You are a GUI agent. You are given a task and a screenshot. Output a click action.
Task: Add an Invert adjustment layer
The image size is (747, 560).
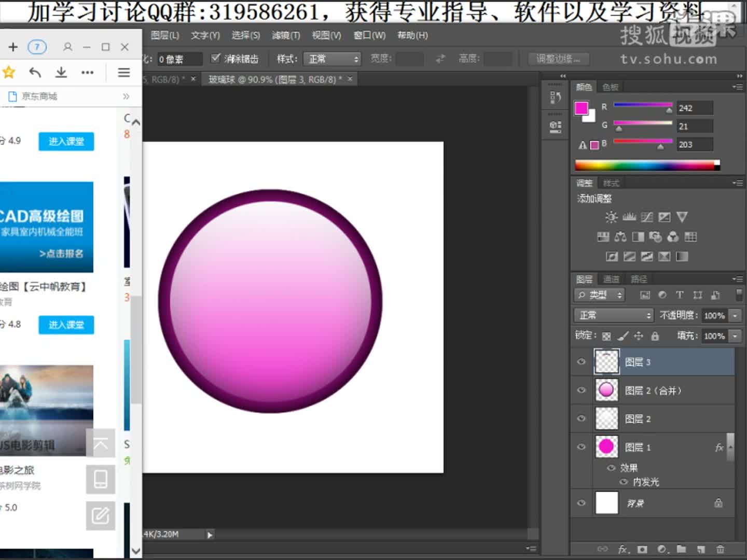[x=612, y=256]
